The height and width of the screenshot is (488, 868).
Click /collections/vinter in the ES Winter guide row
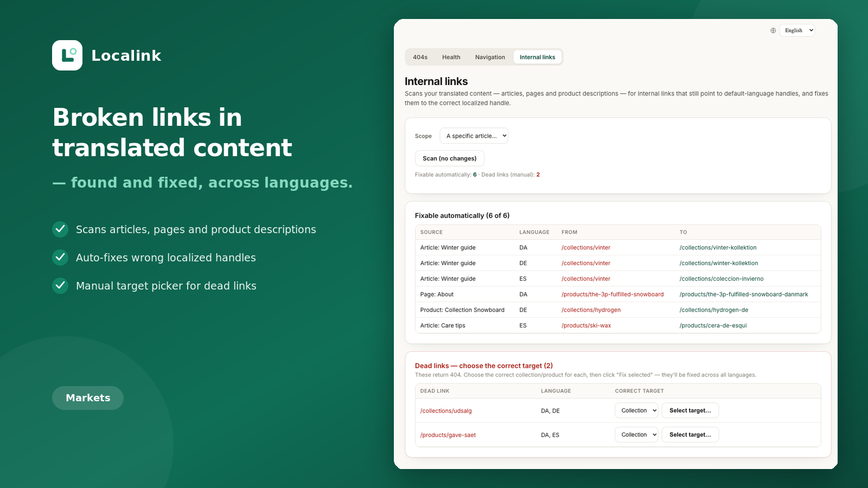pos(586,279)
